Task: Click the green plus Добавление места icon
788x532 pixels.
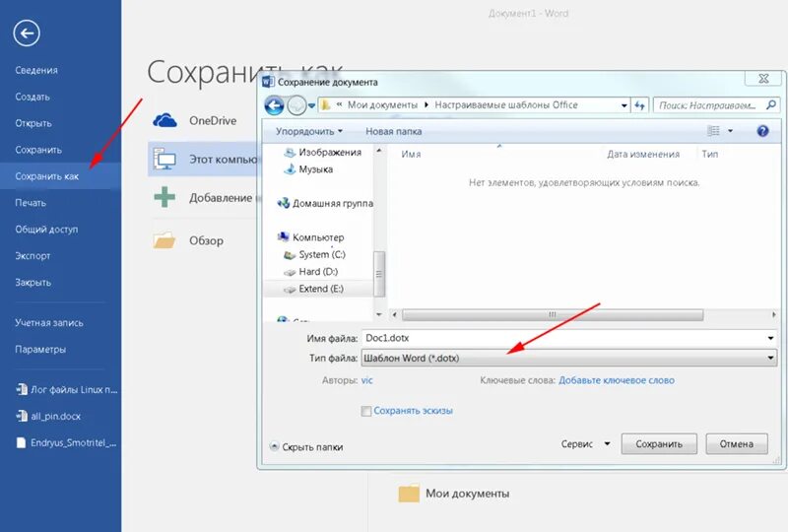Action: tap(164, 197)
